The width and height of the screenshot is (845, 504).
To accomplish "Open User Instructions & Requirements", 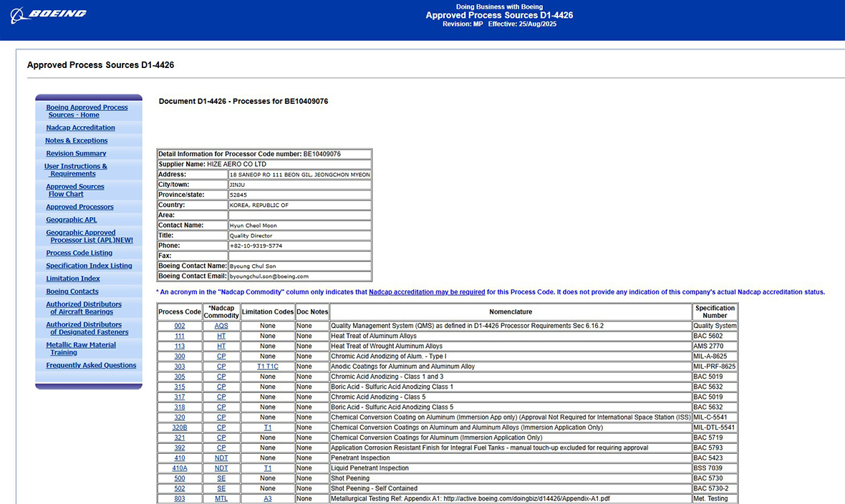I will 75,170.
